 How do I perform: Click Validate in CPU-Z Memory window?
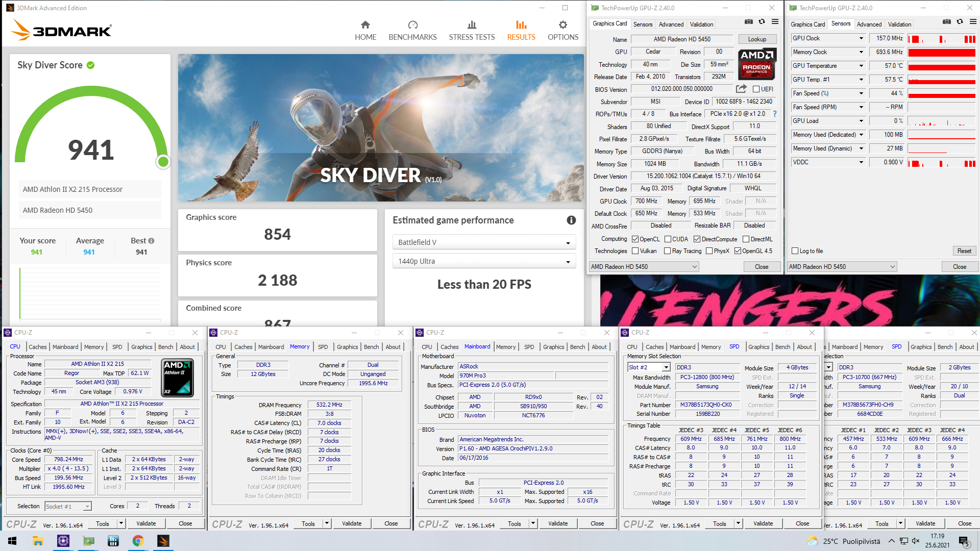[352, 523]
